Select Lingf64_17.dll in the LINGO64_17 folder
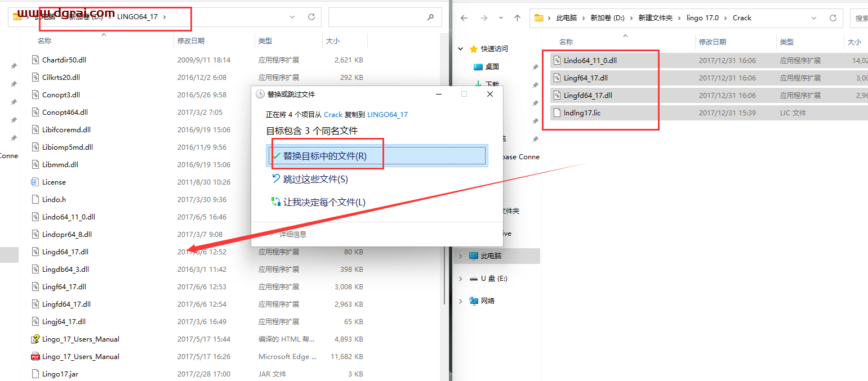This screenshot has height=381, width=868. point(64,286)
